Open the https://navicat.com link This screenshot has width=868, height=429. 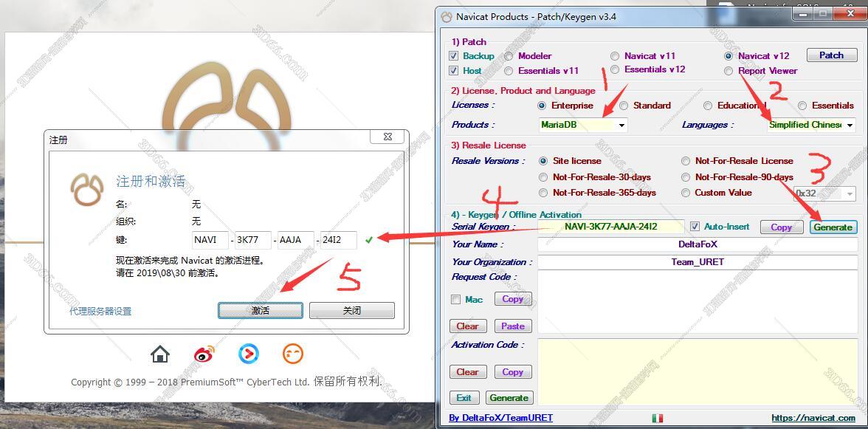[813, 418]
